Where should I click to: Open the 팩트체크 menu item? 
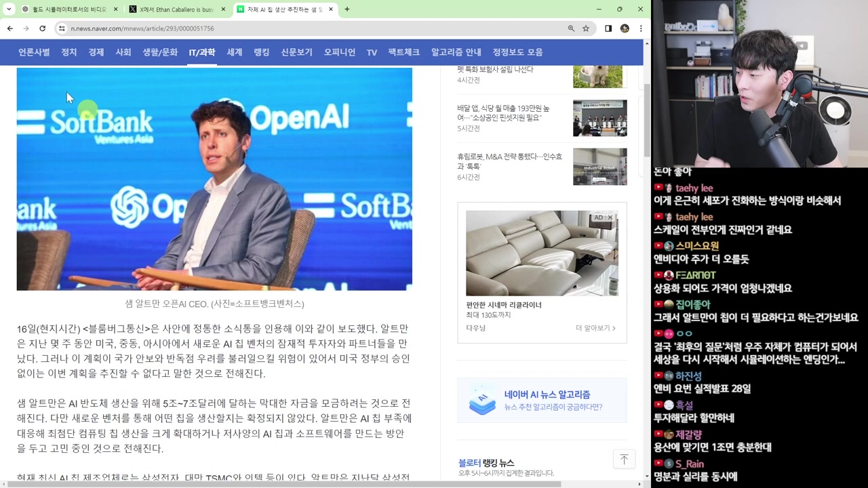pos(404,52)
